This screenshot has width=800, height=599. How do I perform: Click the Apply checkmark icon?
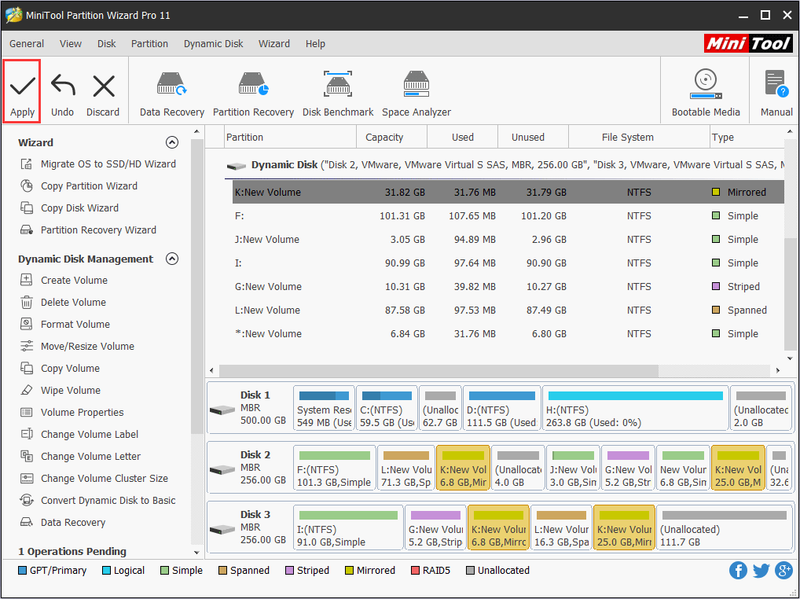(x=22, y=91)
